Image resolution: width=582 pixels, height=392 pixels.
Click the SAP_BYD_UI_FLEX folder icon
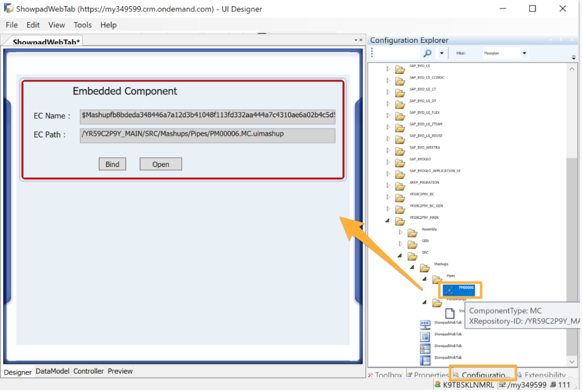pos(400,115)
